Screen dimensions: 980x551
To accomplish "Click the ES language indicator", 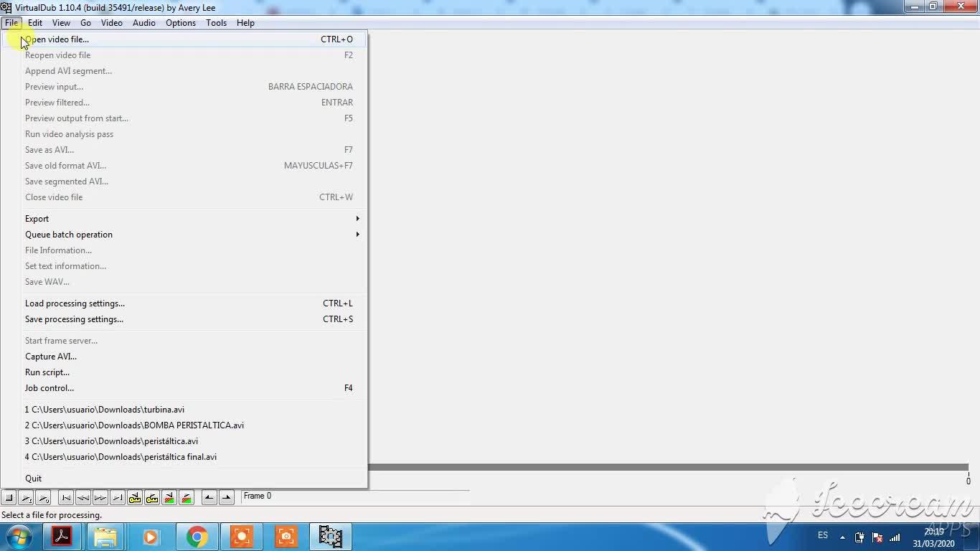I will tap(823, 535).
